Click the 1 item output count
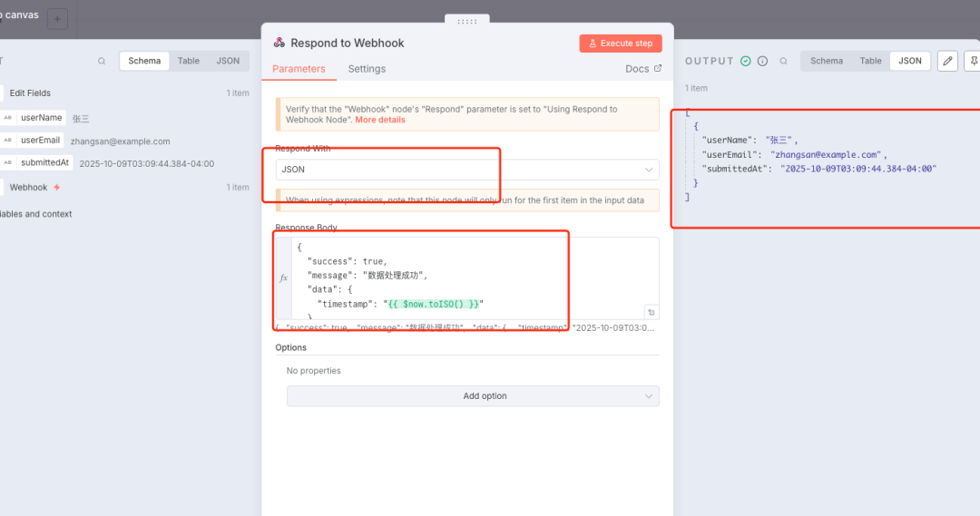This screenshot has height=516, width=980. point(696,88)
